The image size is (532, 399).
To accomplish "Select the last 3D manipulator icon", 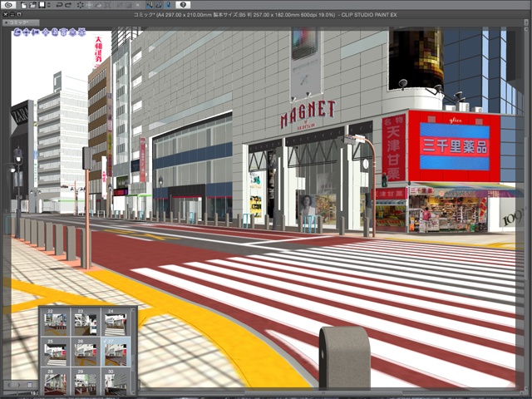I will click(x=81, y=32).
